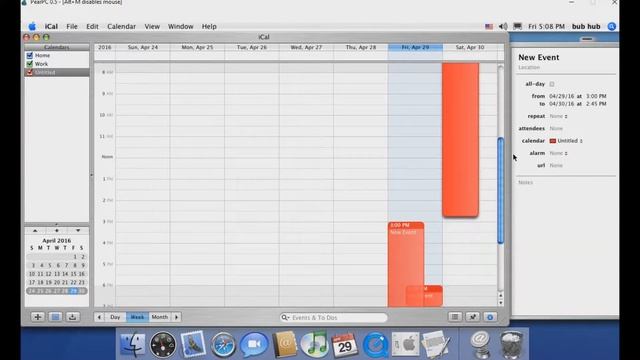Image resolution: width=640 pixels, height=360 pixels.
Task: Jump mini calendar to today diamond
Action: tap(56, 231)
